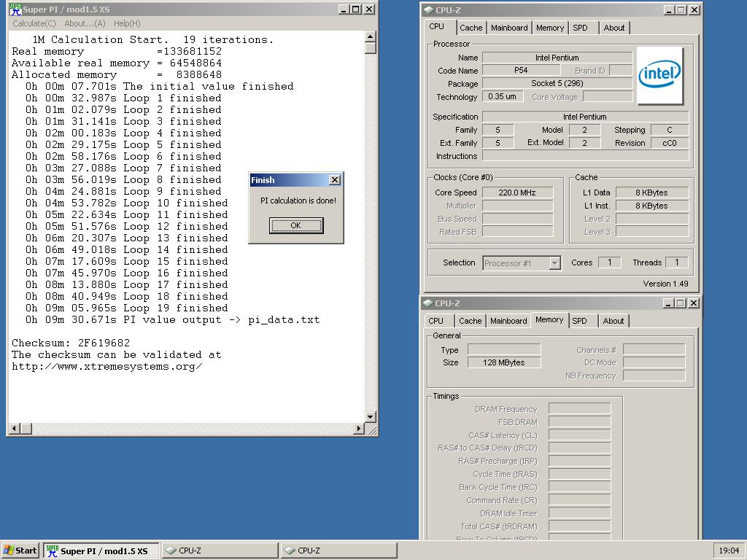Open the Calculate(C) menu in Super PI

(34, 23)
